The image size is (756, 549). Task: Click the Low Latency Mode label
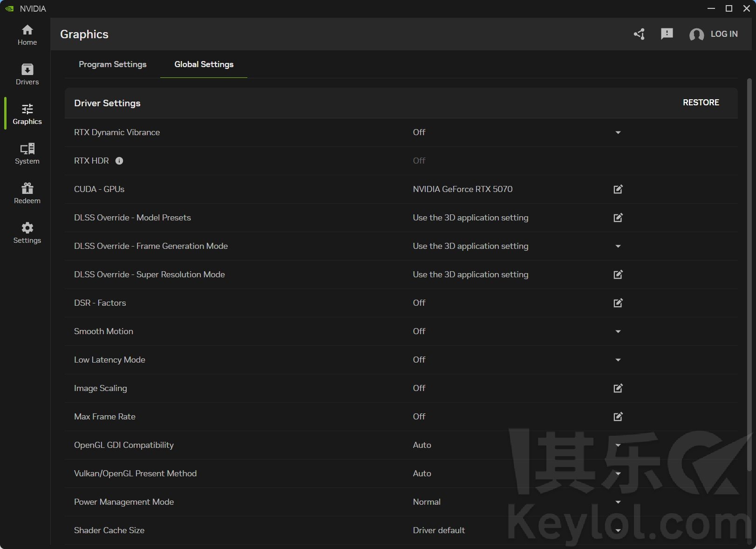pos(109,360)
